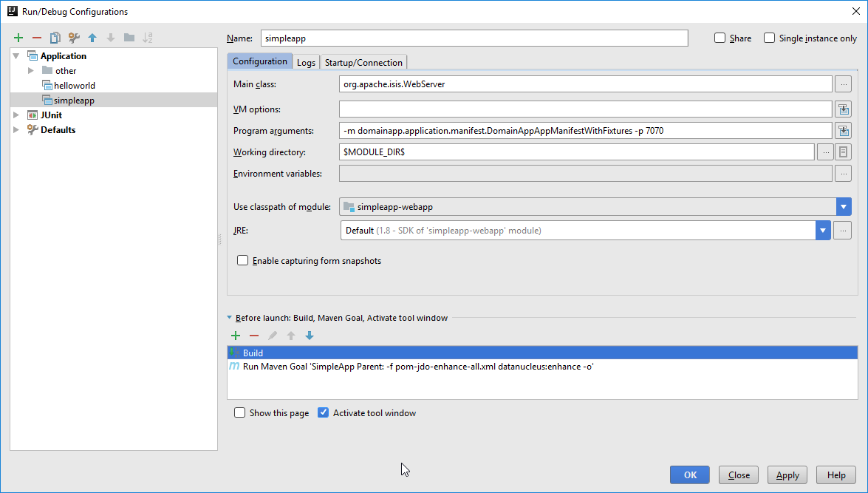Open Use classpath of module dropdown
Viewport: 868px width, 493px height.
844,207
